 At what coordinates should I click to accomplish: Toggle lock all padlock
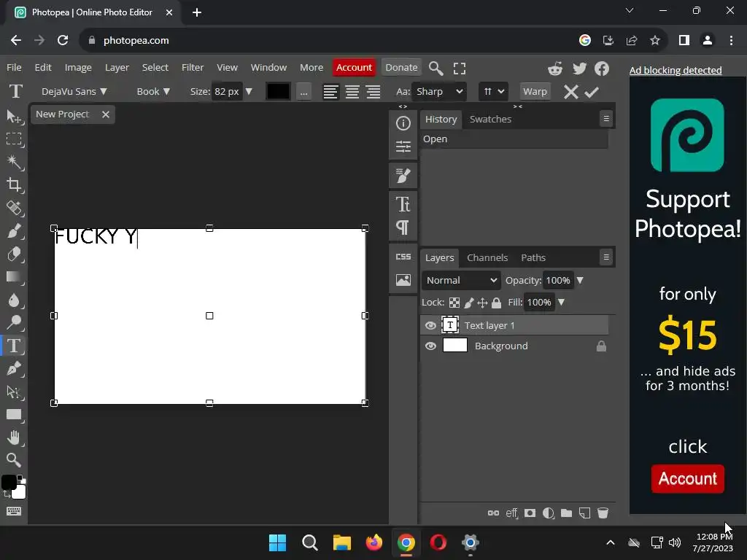tap(496, 303)
